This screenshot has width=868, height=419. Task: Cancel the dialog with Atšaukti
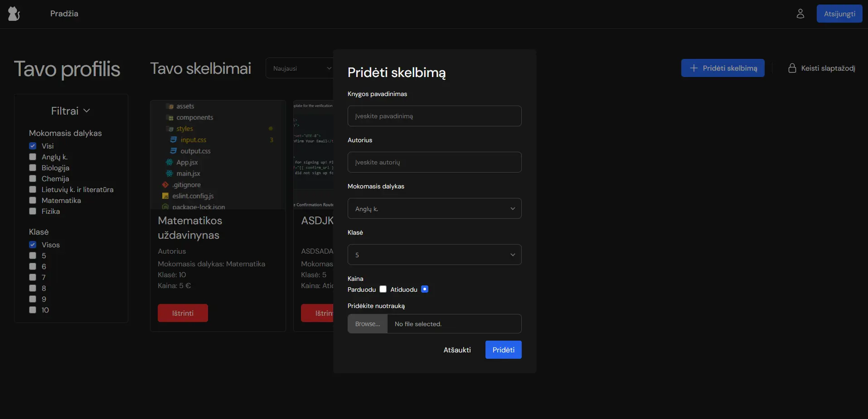coord(457,350)
